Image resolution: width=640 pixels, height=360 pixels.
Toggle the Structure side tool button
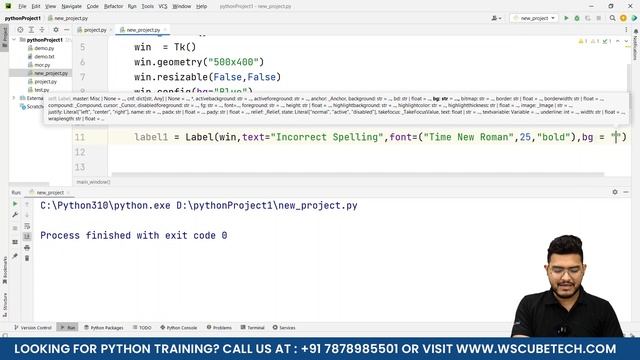5,304
